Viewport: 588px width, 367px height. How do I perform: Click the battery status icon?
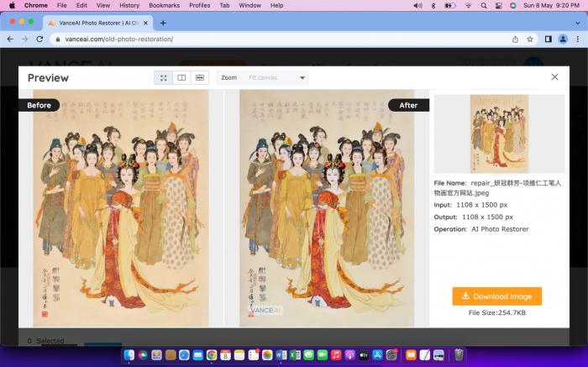tap(450, 5)
